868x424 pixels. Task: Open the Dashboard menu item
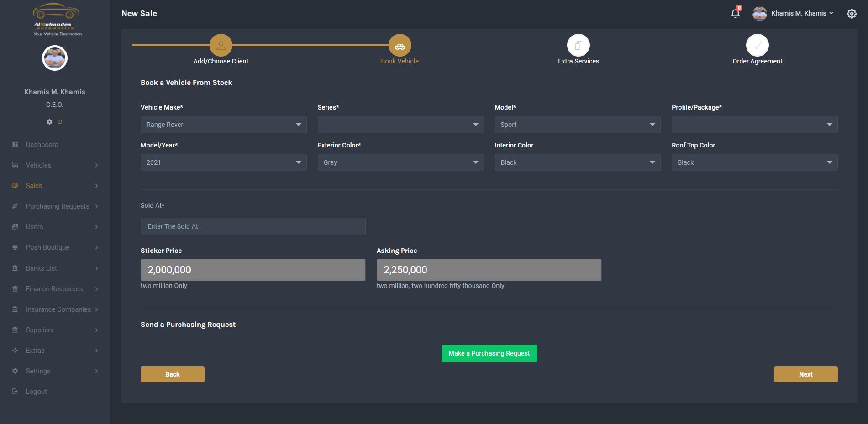tap(42, 145)
